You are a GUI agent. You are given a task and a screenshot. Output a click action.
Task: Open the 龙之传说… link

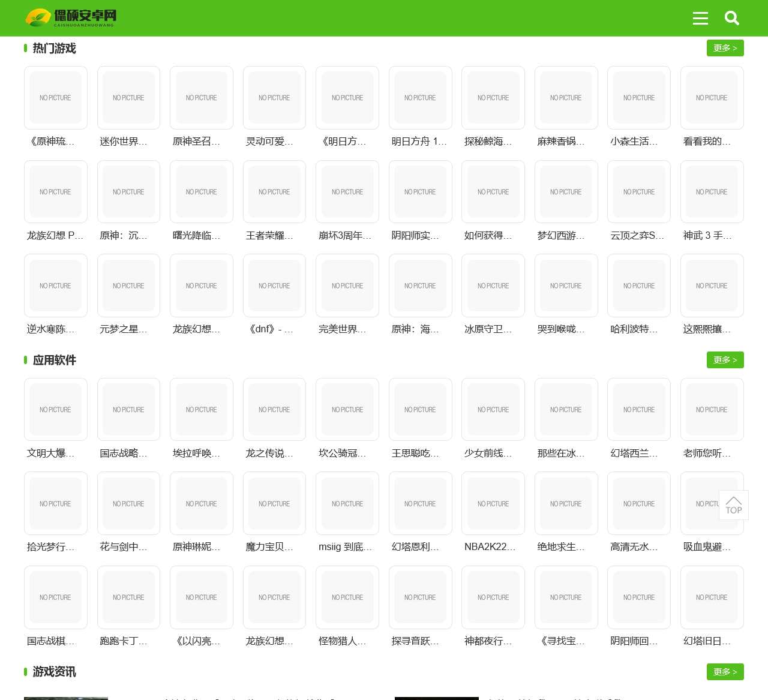[269, 453]
